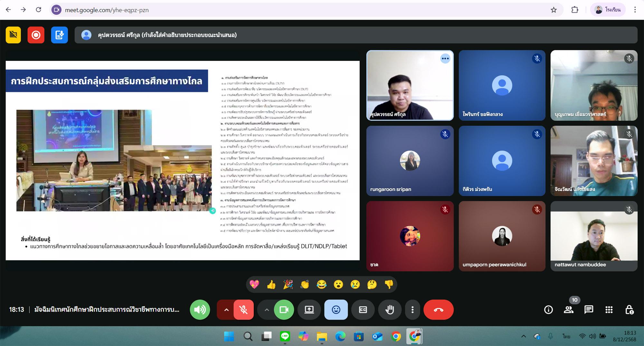Open options on presenter's video tile
The width and height of the screenshot is (644, 346).
tap(445, 58)
